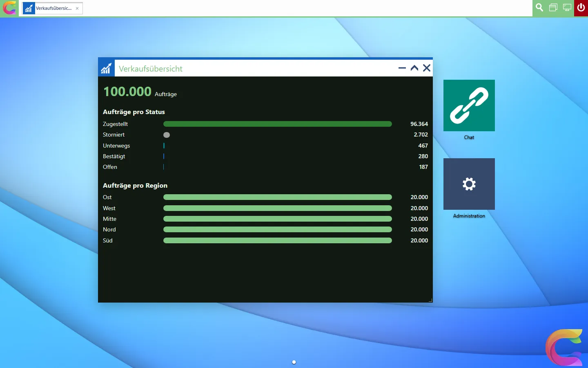Click the value 96.364
This screenshot has height=368, width=588.
pos(419,124)
